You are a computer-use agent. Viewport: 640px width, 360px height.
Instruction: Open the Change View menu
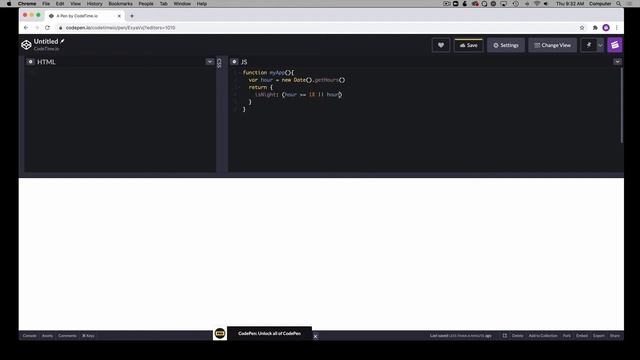[553, 45]
